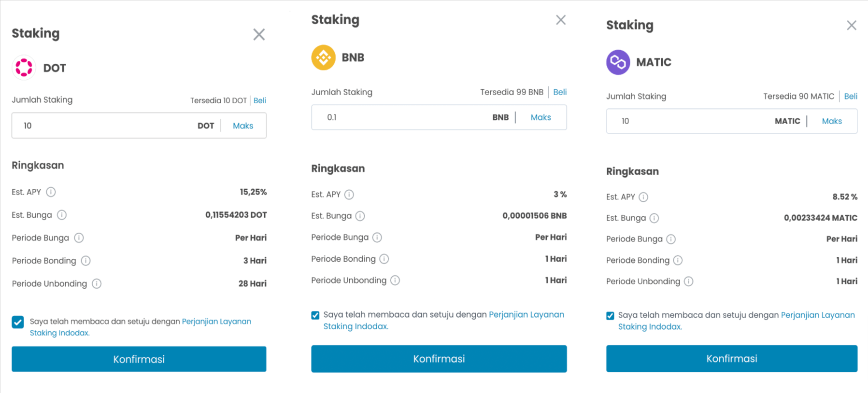868x393 pixels.
Task: Toggle the agreement checkbox in BNB staking panel
Action: (315, 315)
